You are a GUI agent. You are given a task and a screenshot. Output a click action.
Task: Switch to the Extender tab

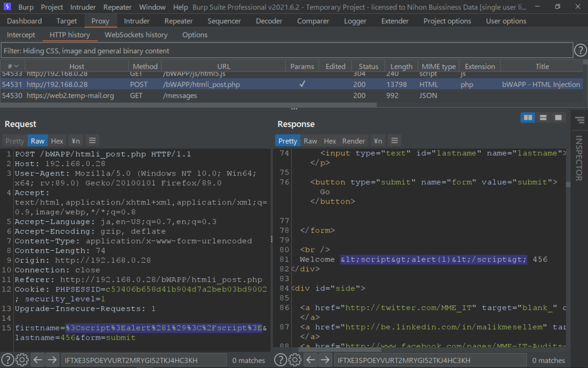coord(395,21)
